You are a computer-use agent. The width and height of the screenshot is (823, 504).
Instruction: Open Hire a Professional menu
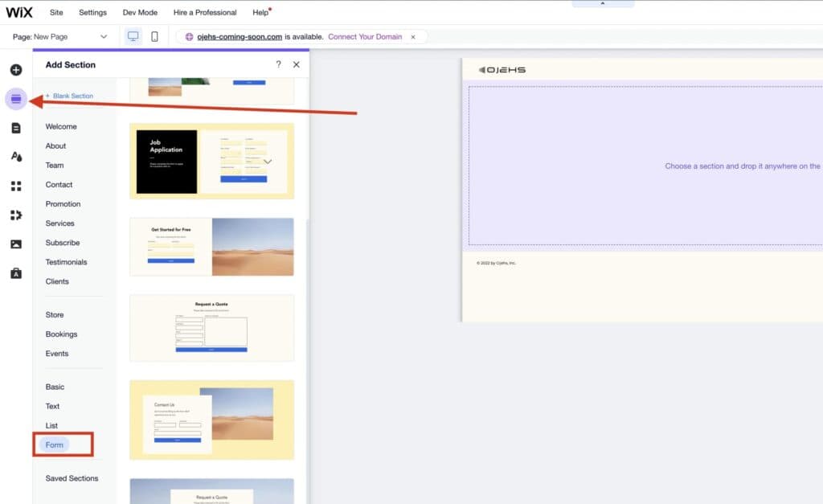205,12
